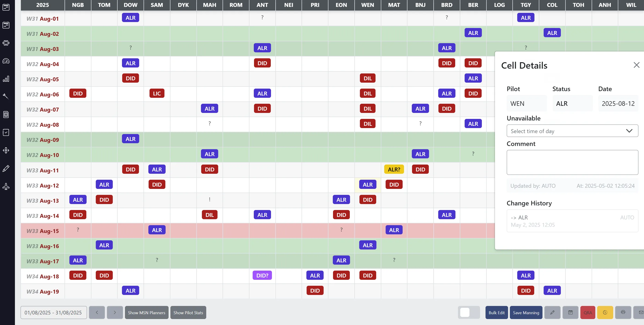Viewport: 644px width, 325px height.
Task: Click inside the Comment text box
Action: pos(573,162)
